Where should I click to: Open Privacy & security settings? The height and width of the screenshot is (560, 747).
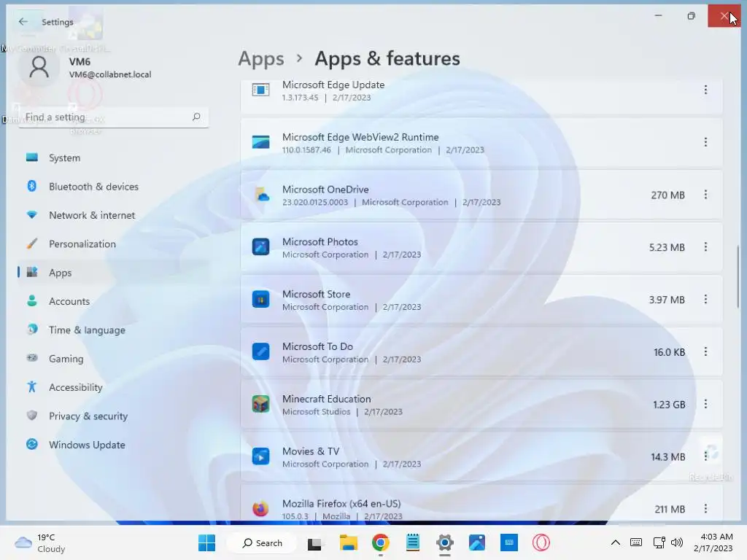(113, 416)
